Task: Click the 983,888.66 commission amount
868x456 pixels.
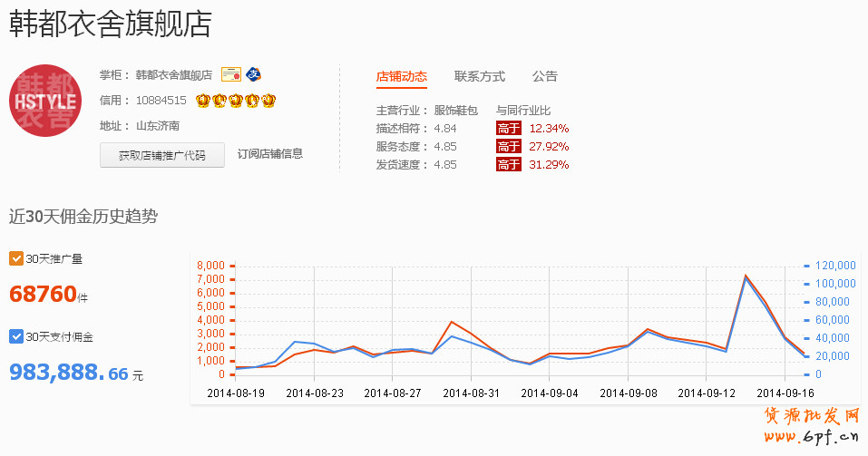Action: 69,373
